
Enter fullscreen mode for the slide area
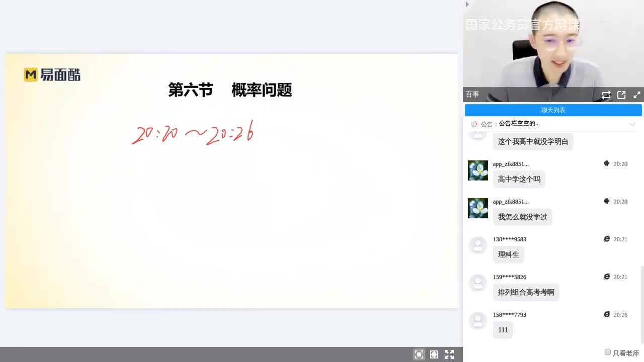449,354
